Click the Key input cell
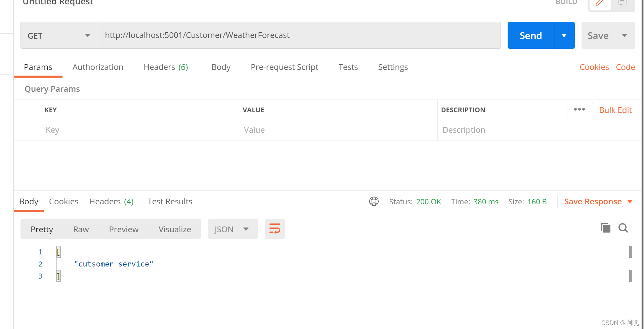The image size is (644, 329). click(x=140, y=130)
